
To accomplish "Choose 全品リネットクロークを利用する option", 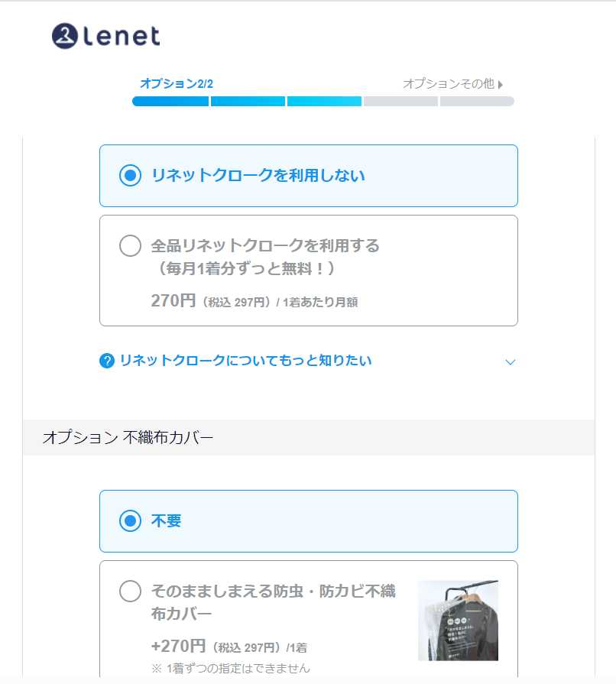I will coord(131,246).
